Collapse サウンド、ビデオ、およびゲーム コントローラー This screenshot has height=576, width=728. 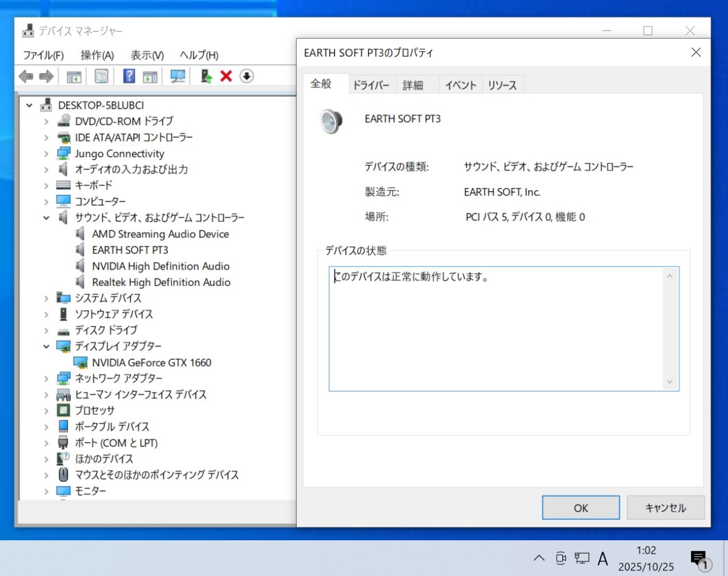coord(47,217)
